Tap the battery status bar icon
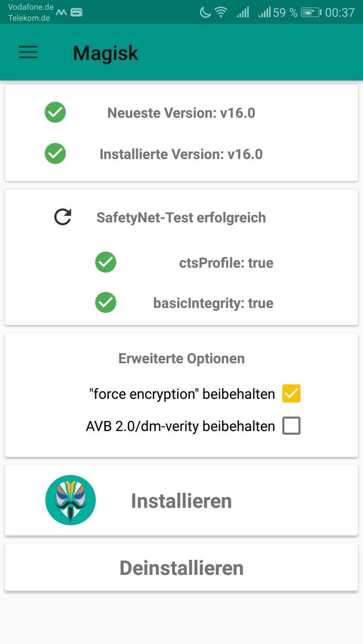363x644 pixels. click(311, 13)
